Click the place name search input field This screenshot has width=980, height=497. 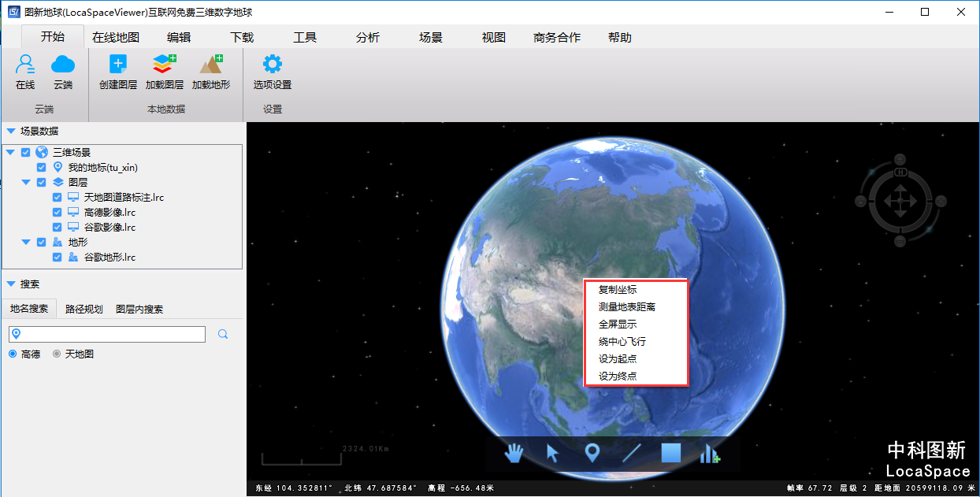107,335
